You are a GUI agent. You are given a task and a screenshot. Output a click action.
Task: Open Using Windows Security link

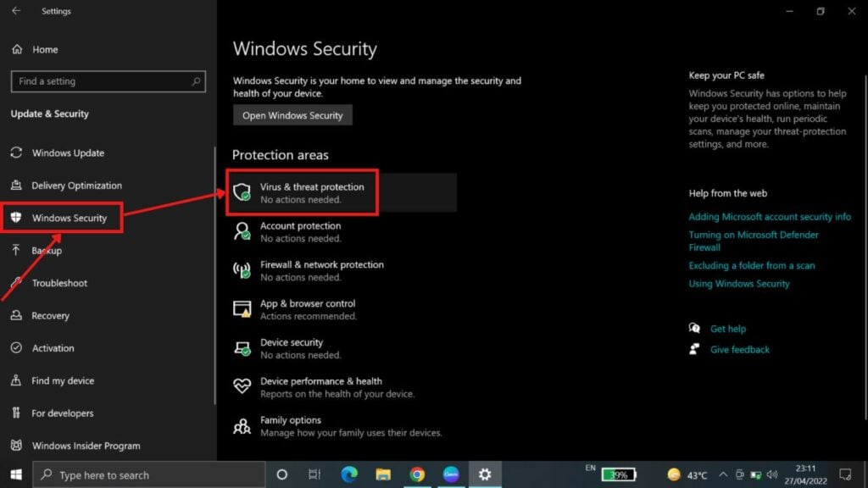coord(739,284)
